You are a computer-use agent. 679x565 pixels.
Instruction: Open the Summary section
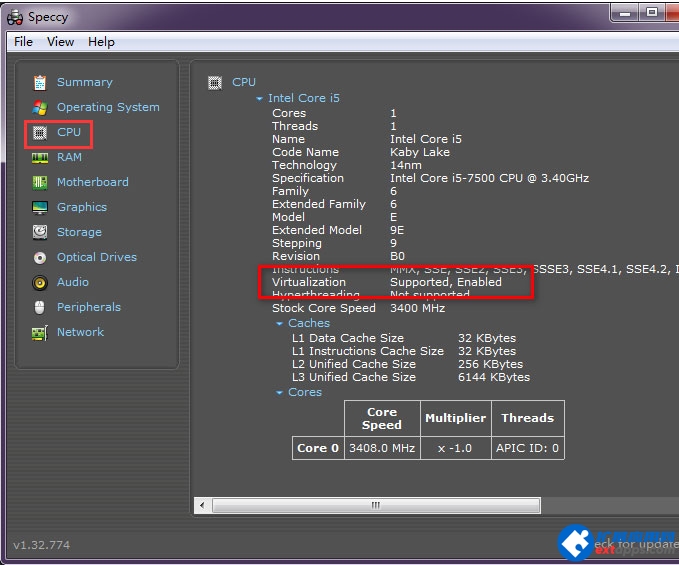tap(85, 82)
